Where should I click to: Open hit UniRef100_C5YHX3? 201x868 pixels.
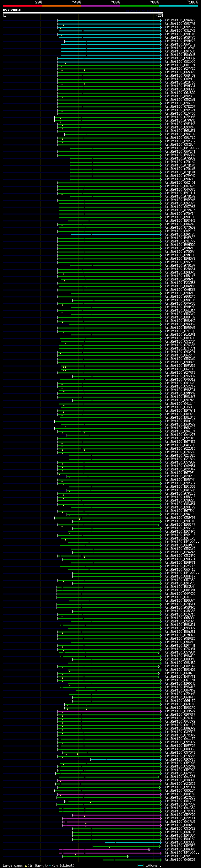click(180, 438)
